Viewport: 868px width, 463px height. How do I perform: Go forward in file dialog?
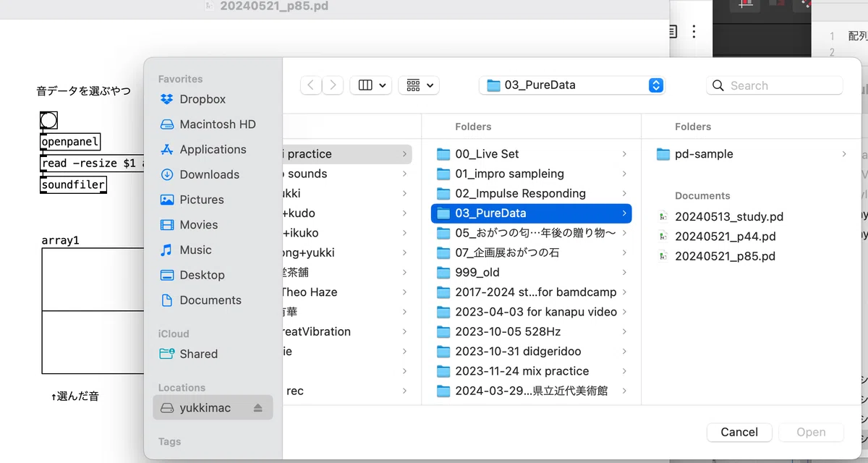click(x=333, y=85)
